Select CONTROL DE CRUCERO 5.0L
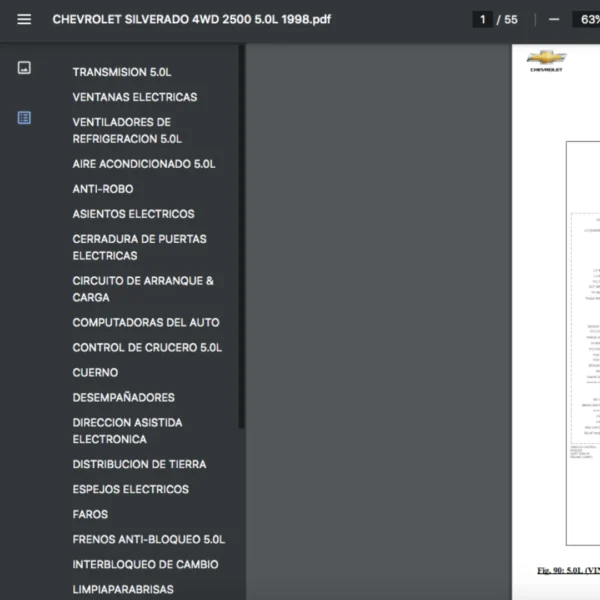The image size is (600, 600). point(147,347)
